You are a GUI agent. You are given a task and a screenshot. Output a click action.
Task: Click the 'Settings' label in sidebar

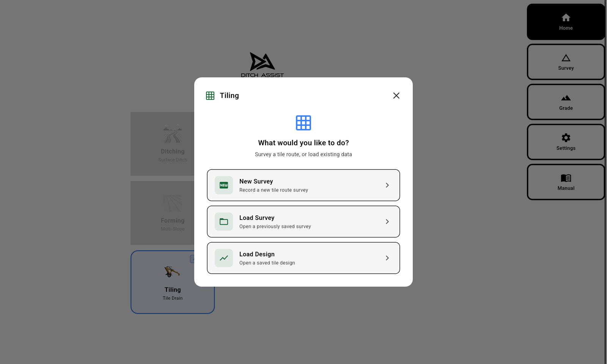(x=566, y=148)
